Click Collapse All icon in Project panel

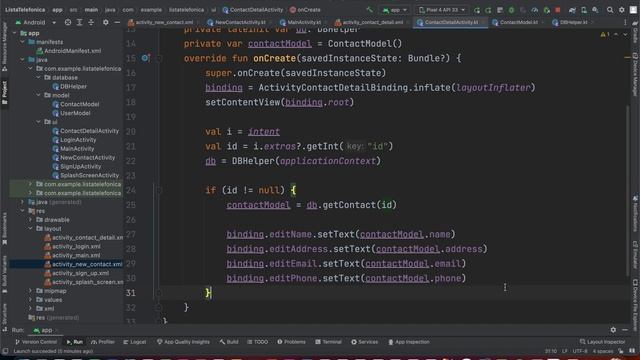coord(91,22)
